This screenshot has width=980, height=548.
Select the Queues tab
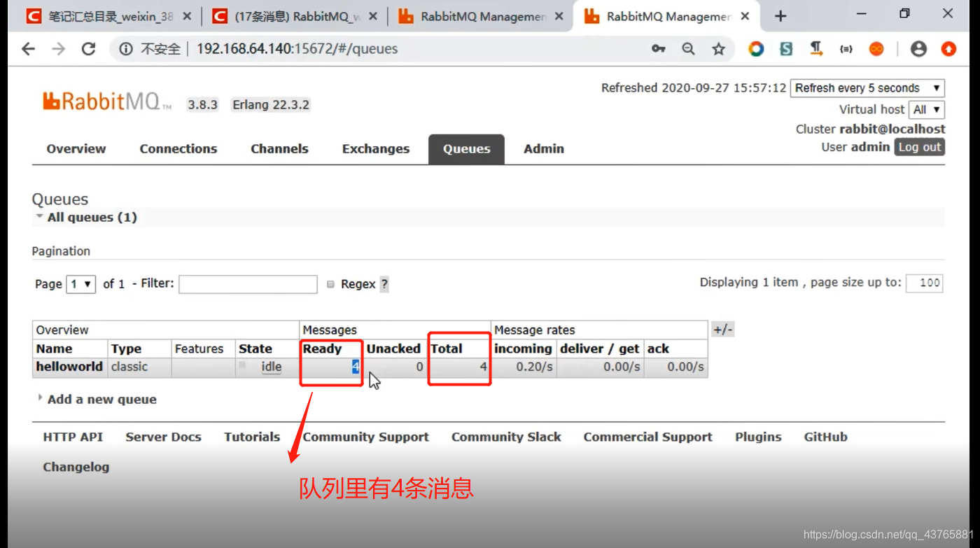(466, 149)
